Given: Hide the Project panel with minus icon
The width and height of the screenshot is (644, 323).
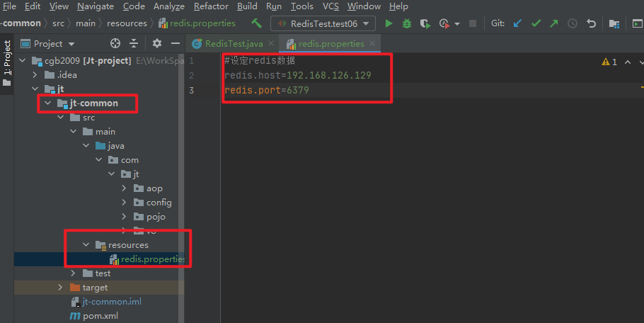Looking at the screenshot, I should coord(176,43).
